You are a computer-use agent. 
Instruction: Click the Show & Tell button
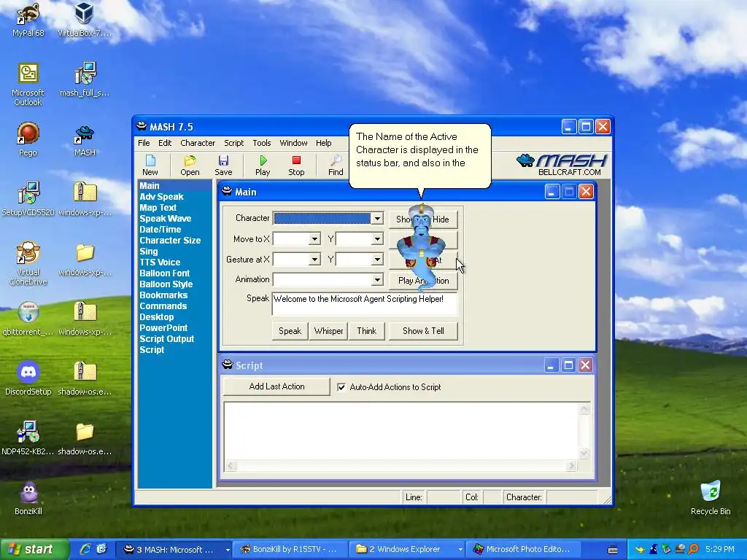(x=423, y=331)
